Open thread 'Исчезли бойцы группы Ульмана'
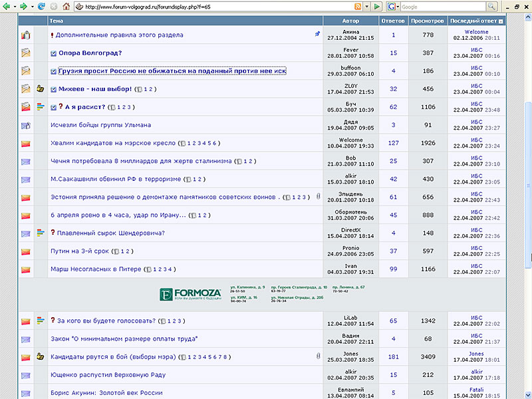Viewport: 532px width, 399px height. pos(100,124)
